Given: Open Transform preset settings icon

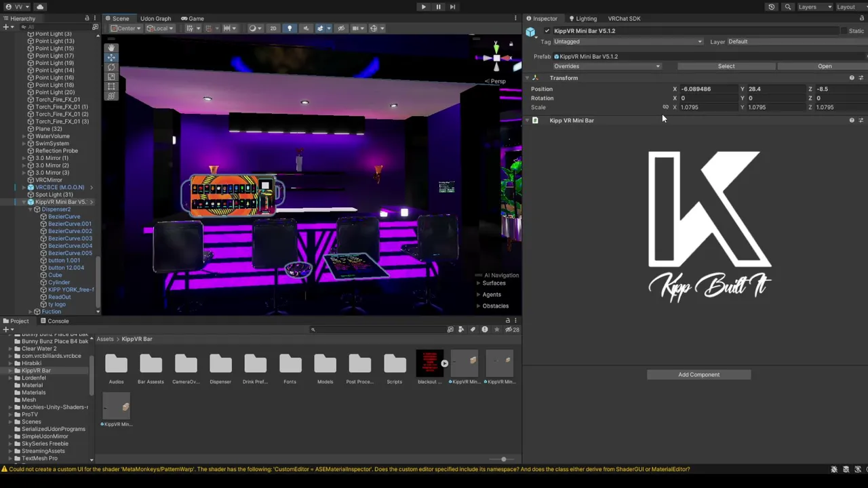Looking at the screenshot, I should pyautogui.click(x=861, y=78).
